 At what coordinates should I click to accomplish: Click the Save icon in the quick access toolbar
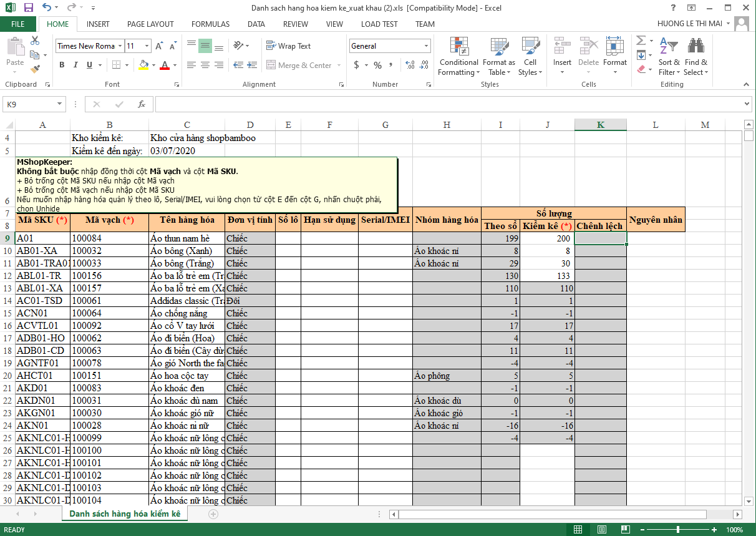tap(29, 8)
